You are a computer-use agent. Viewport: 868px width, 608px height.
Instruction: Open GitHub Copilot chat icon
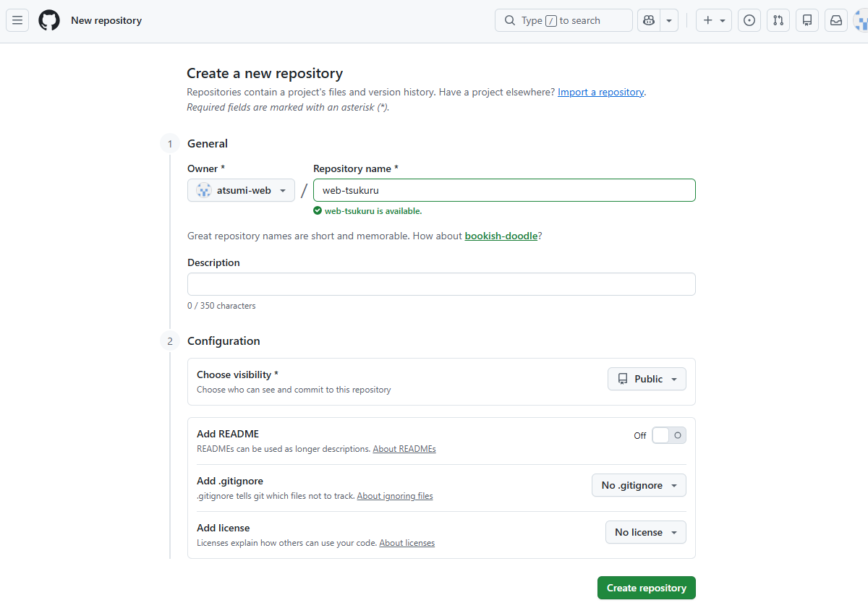click(649, 20)
